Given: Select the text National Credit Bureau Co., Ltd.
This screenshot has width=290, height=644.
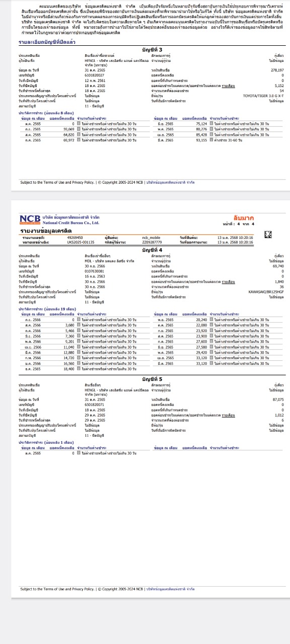Looking at the screenshot, I should (71, 222).
